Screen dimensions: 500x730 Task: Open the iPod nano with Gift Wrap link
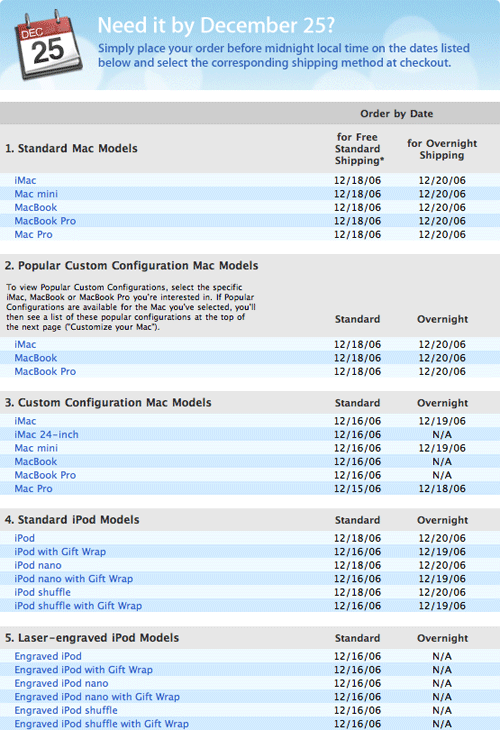[x=74, y=579]
